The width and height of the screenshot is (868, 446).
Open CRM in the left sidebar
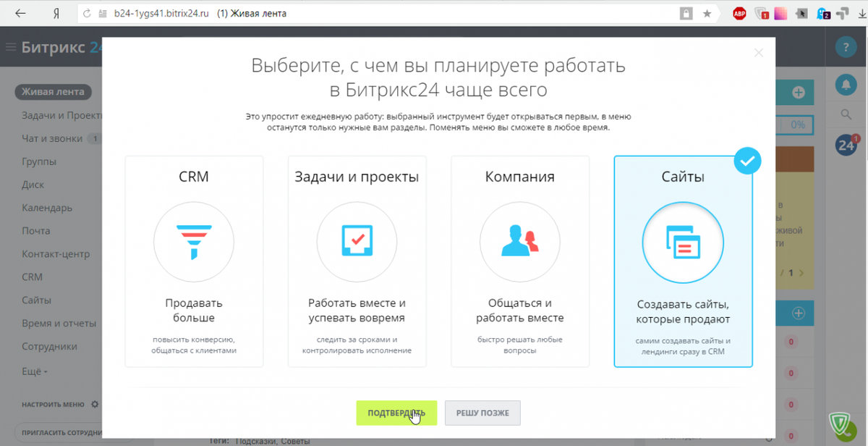(x=33, y=277)
